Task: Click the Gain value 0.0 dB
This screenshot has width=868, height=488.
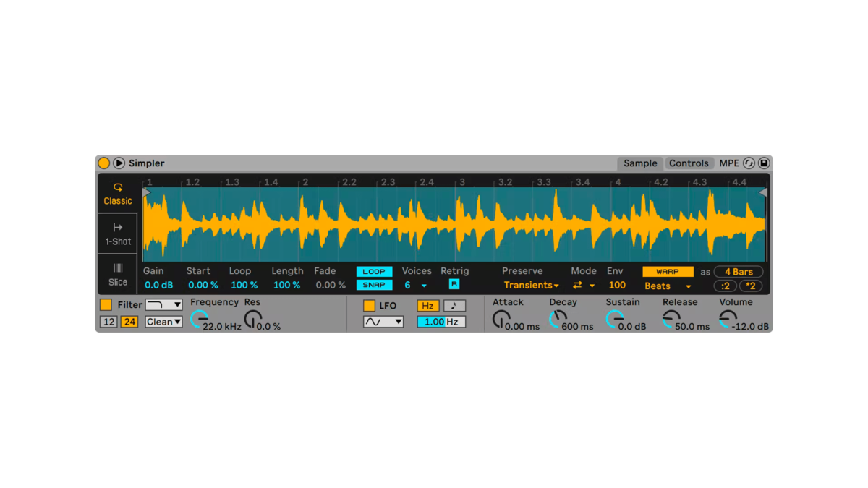Action: 158,286
